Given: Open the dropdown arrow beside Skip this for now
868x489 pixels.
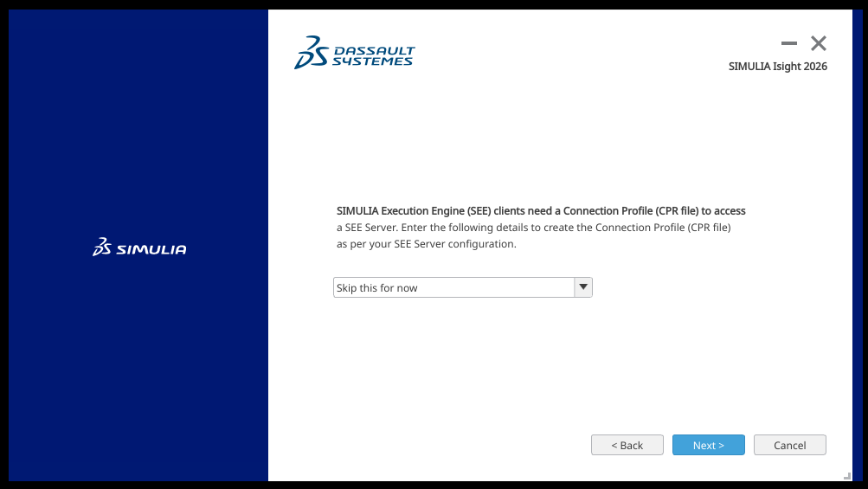Looking at the screenshot, I should click(583, 287).
